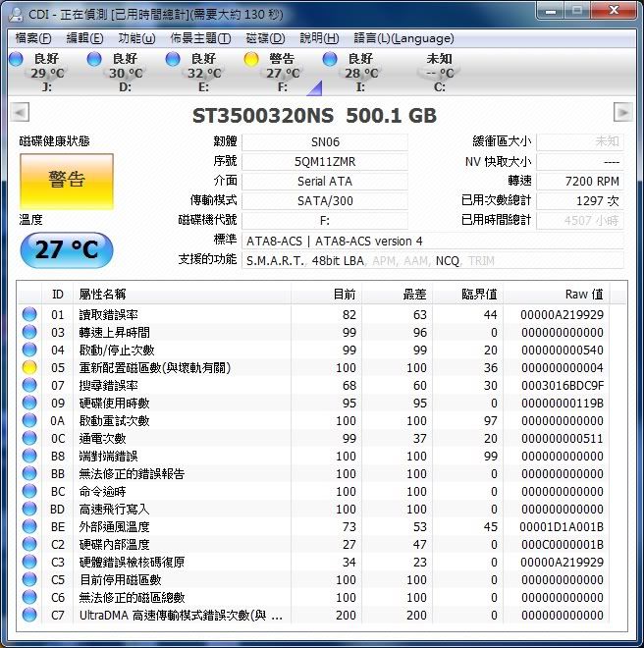Screen dimensions: 644x648
Task: Open the 說明(H) menu
Action: 319,38
